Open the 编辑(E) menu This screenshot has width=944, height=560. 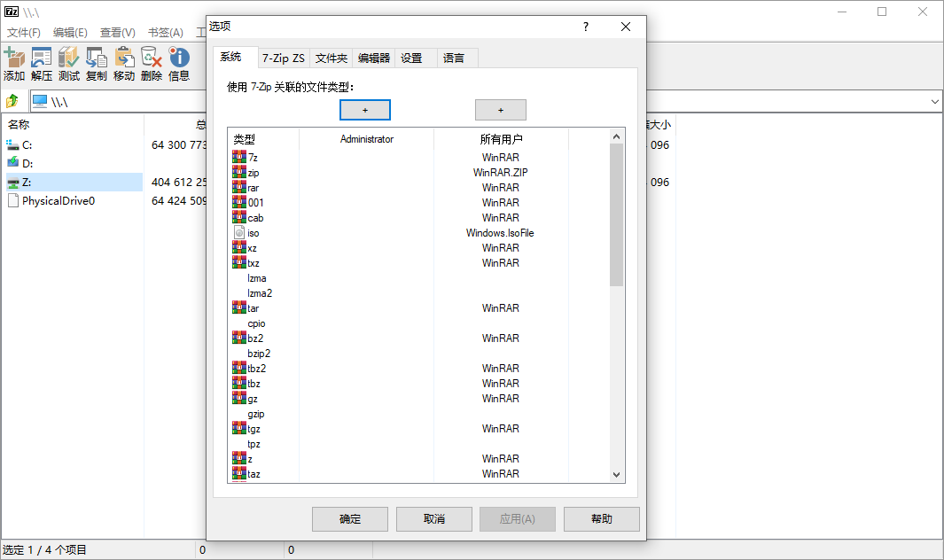coord(70,33)
